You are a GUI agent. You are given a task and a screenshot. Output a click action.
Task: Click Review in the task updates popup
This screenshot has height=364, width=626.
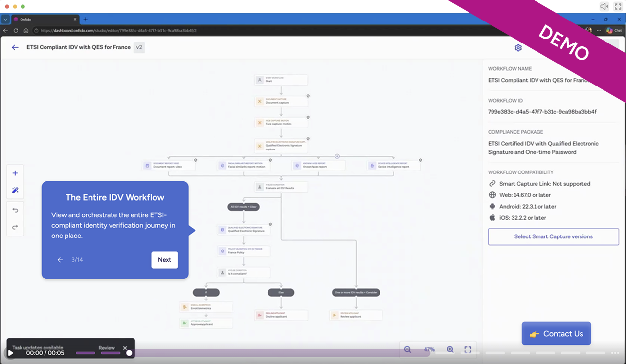[x=107, y=348]
